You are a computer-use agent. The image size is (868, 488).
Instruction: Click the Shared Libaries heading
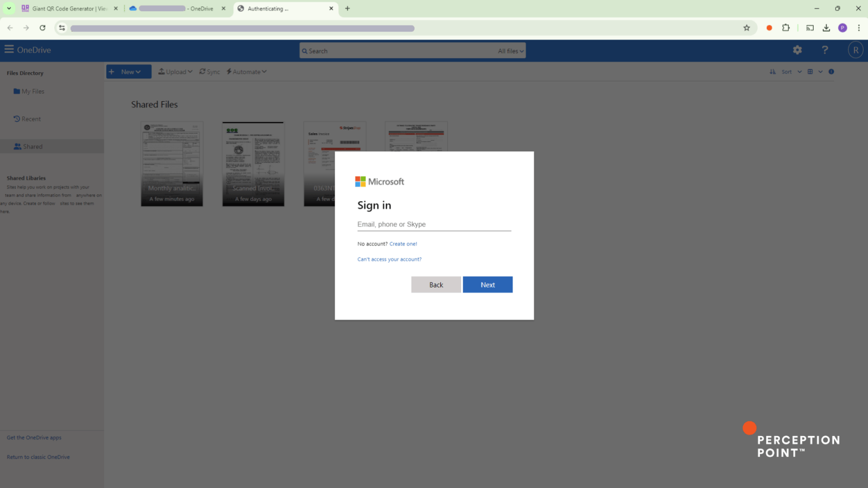pyautogui.click(x=26, y=178)
